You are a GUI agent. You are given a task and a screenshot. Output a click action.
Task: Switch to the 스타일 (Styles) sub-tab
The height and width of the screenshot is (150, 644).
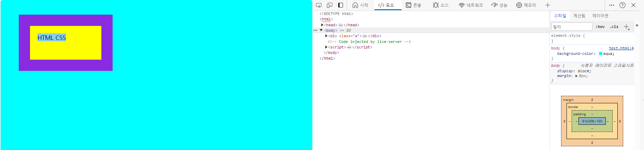560,16
